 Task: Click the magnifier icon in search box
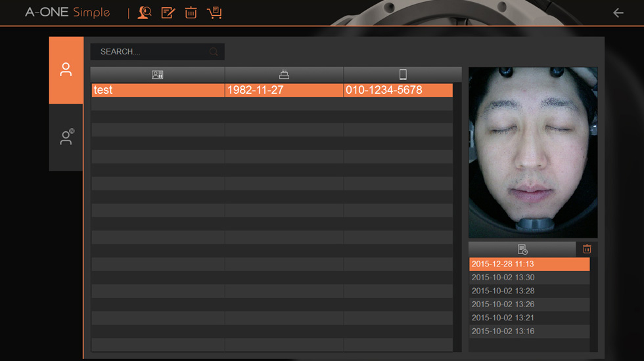[x=214, y=52]
